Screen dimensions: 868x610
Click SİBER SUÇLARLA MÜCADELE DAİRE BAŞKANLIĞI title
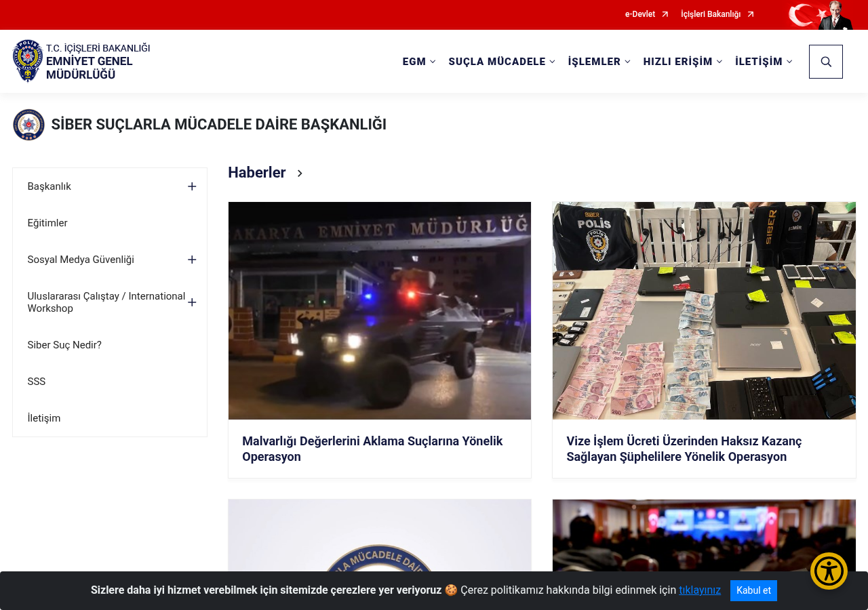coord(219,125)
